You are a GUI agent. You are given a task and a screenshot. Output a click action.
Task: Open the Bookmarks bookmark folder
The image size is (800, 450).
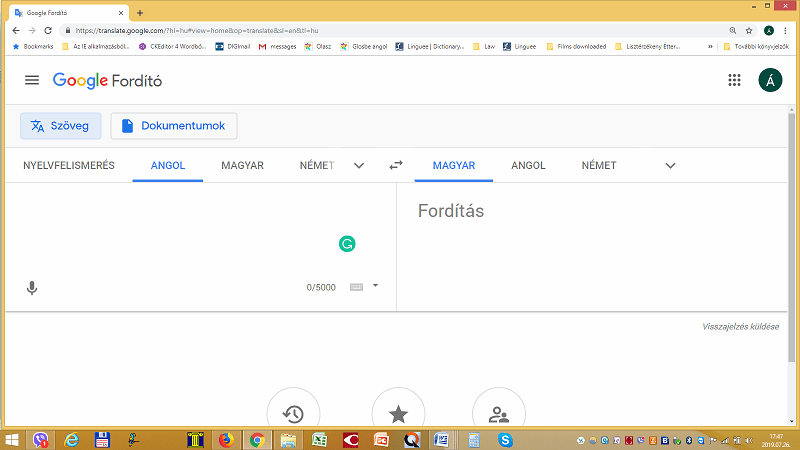click(33, 46)
